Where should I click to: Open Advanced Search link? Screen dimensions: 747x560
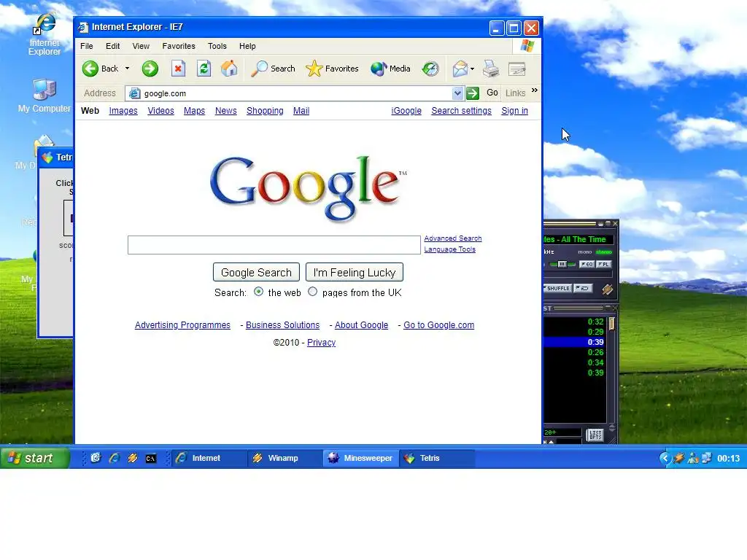[x=453, y=238]
